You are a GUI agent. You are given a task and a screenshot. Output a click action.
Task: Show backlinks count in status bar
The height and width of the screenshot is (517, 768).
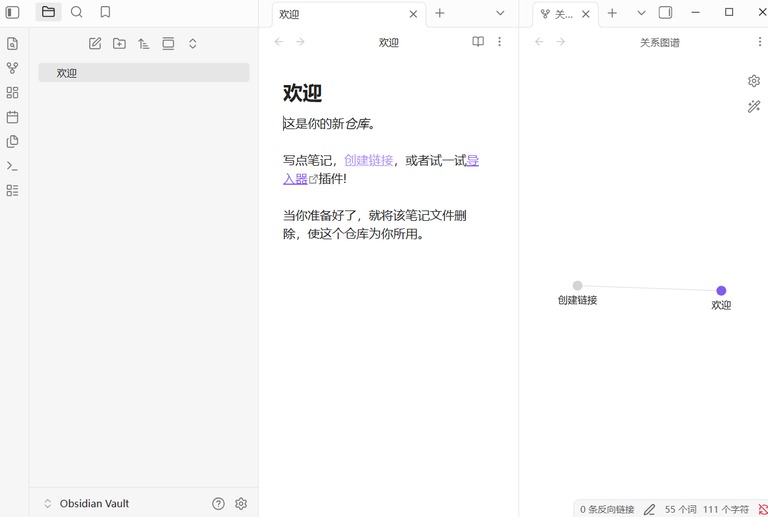[x=607, y=510]
